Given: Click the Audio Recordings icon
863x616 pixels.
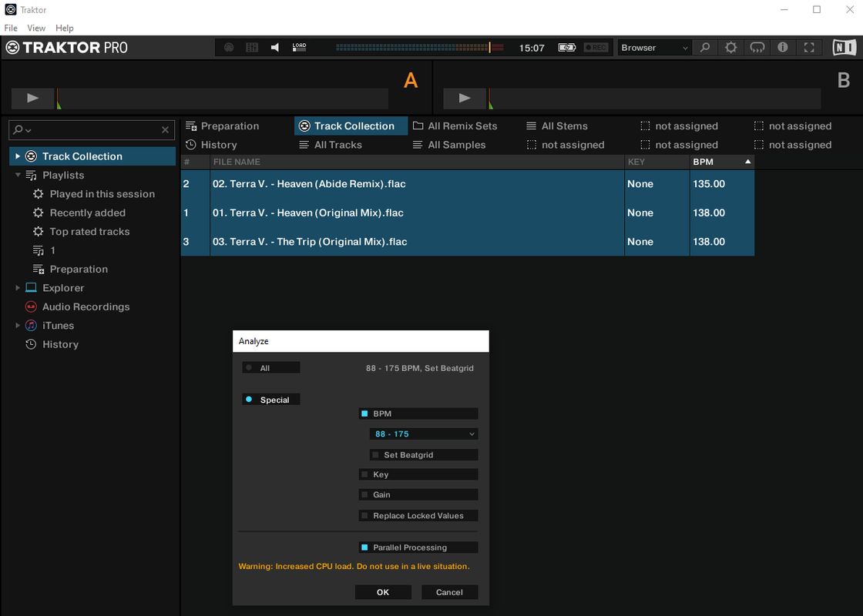Looking at the screenshot, I should tap(32, 306).
